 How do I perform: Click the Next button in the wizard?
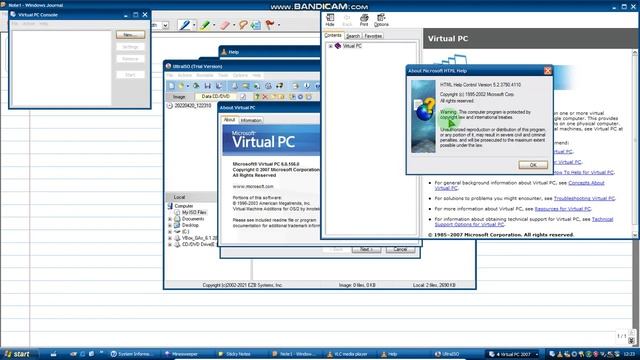tap(366, 249)
